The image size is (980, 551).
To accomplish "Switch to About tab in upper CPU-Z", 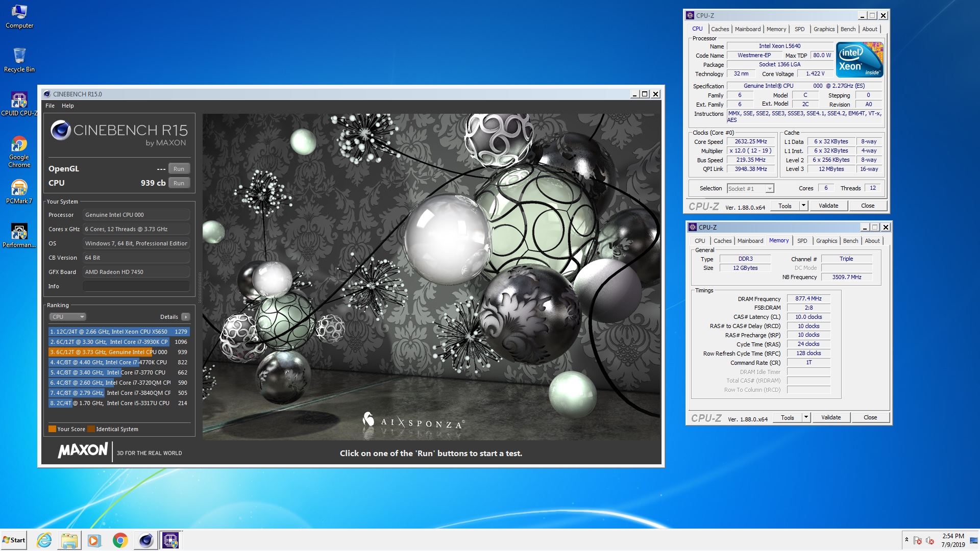I will [x=870, y=29].
